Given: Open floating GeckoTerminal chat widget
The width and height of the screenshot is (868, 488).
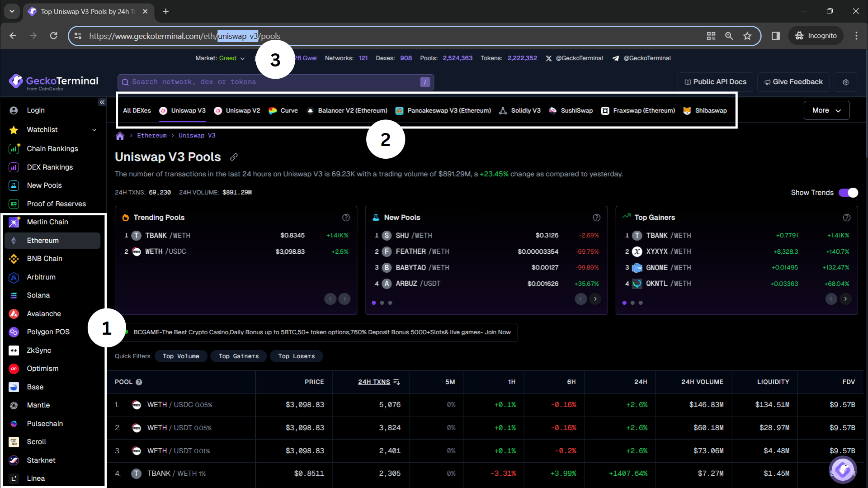Looking at the screenshot, I should pos(843,470).
